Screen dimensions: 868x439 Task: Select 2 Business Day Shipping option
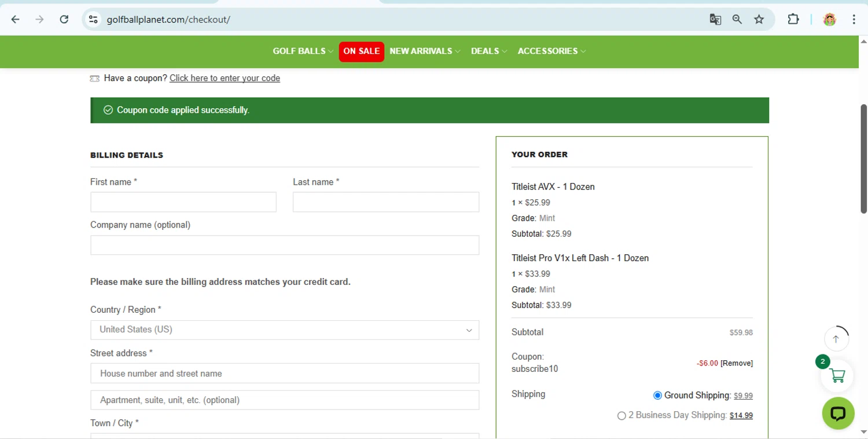621,415
